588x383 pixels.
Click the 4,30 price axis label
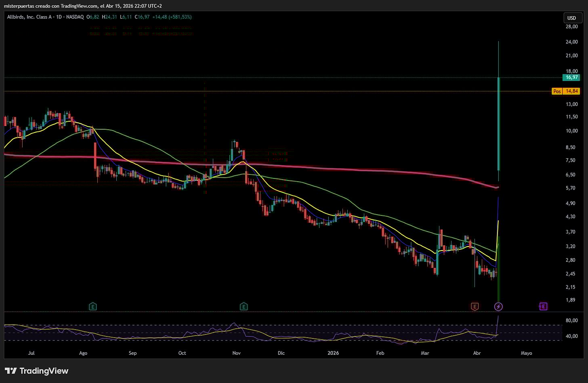(571, 217)
